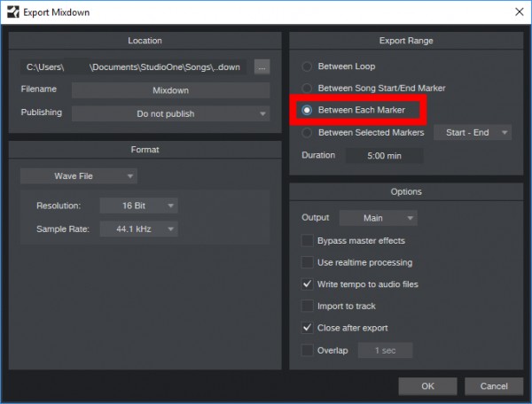532x404 pixels.
Task: Click the Studio One icon in title bar
Action: (12, 12)
